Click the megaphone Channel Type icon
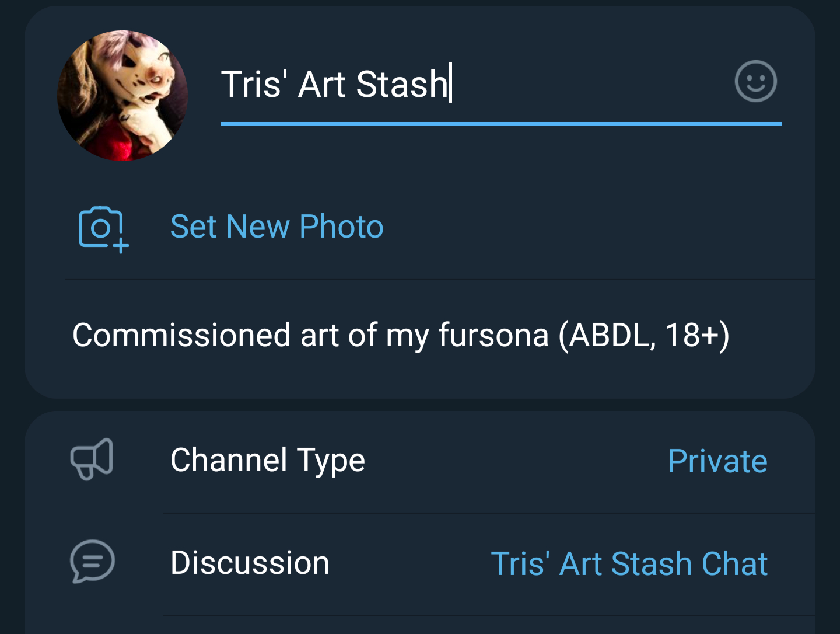The image size is (840, 634). pos(92,459)
